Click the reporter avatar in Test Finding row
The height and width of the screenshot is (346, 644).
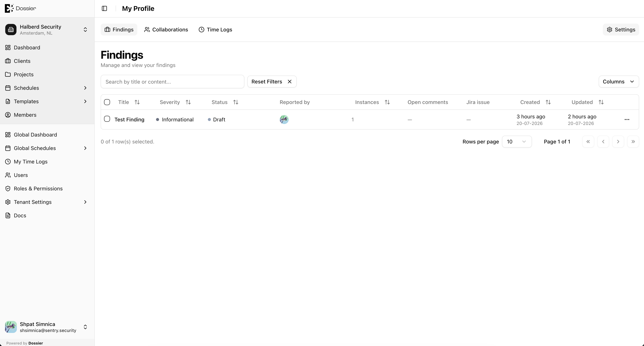284,119
